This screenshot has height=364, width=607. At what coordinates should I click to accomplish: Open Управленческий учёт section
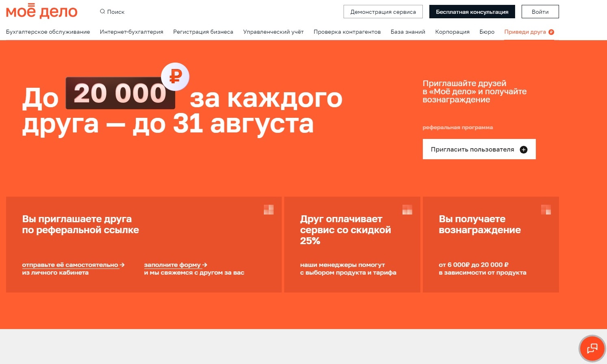[273, 32]
